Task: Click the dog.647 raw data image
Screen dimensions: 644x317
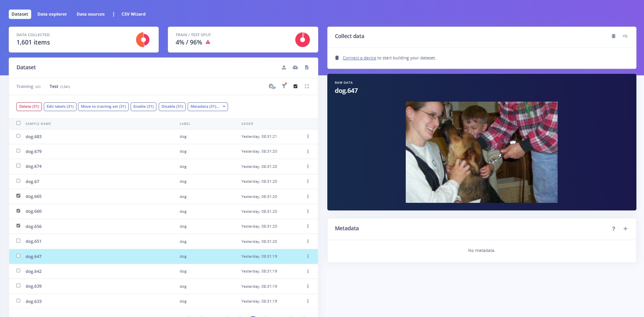Action: point(481,152)
